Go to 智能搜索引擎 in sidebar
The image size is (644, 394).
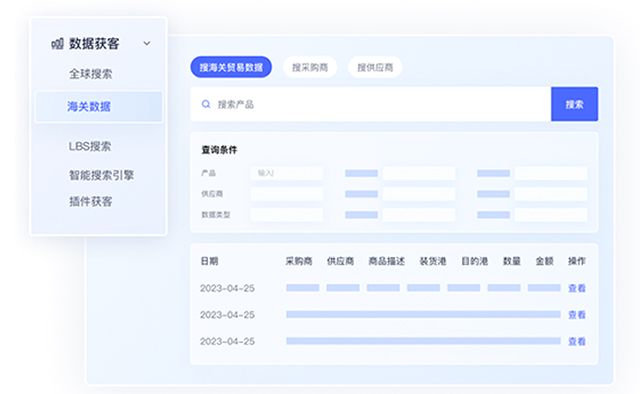pos(101,175)
